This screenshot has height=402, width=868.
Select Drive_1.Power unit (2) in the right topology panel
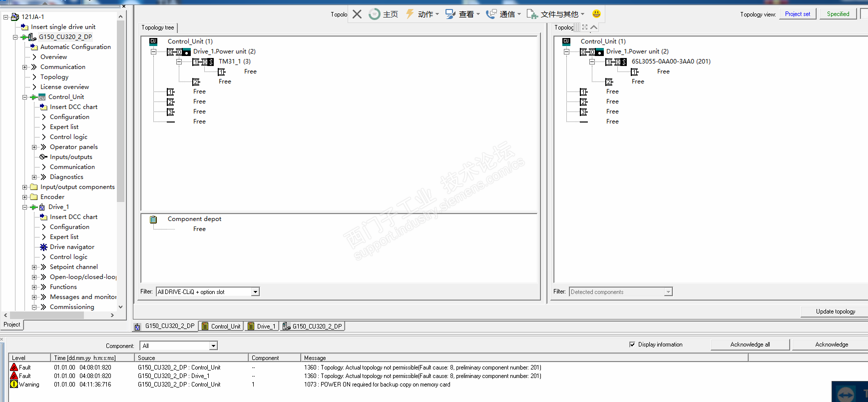(637, 51)
